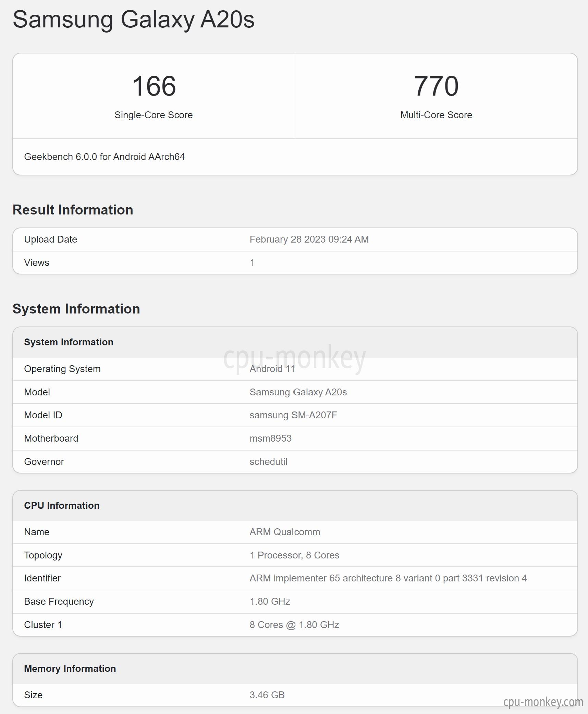Click the Name row label
588x714 pixels.
click(37, 532)
